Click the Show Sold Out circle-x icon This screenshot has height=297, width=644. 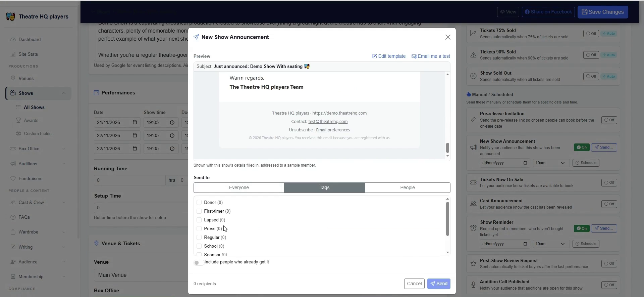[473, 76]
